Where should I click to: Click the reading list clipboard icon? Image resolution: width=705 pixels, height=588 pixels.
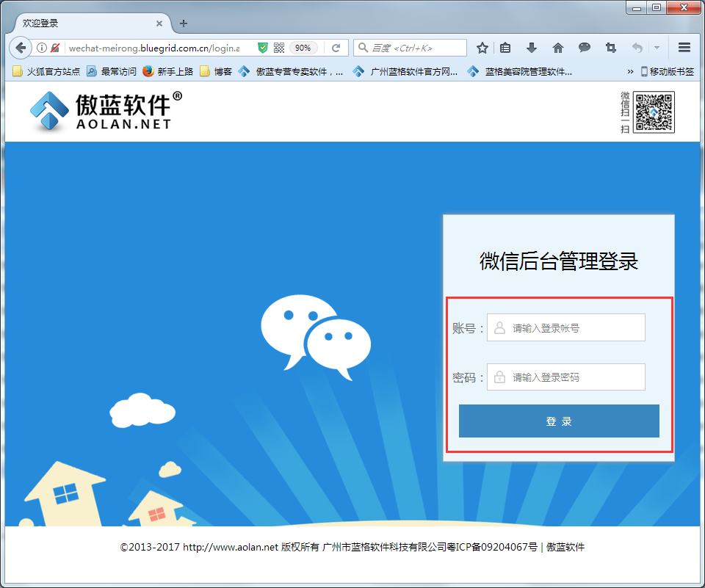tap(506, 47)
